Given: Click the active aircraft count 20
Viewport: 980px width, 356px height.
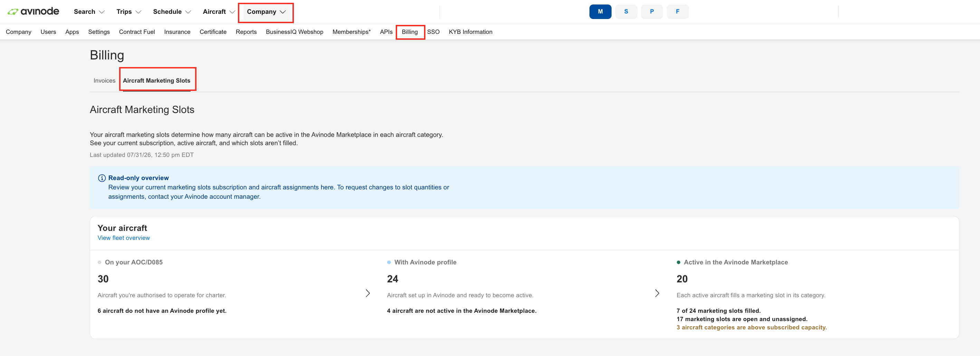Looking at the screenshot, I should pyautogui.click(x=682, y=279).
